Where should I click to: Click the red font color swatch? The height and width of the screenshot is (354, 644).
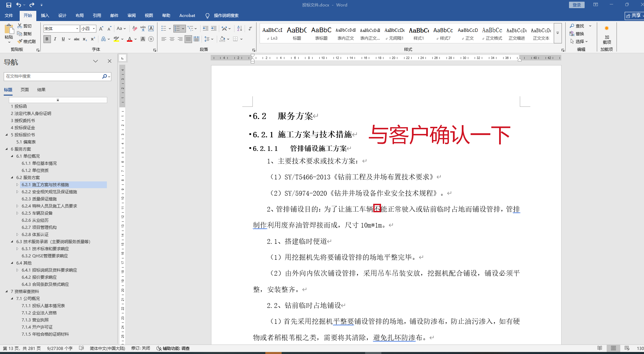tap(130, 40)
